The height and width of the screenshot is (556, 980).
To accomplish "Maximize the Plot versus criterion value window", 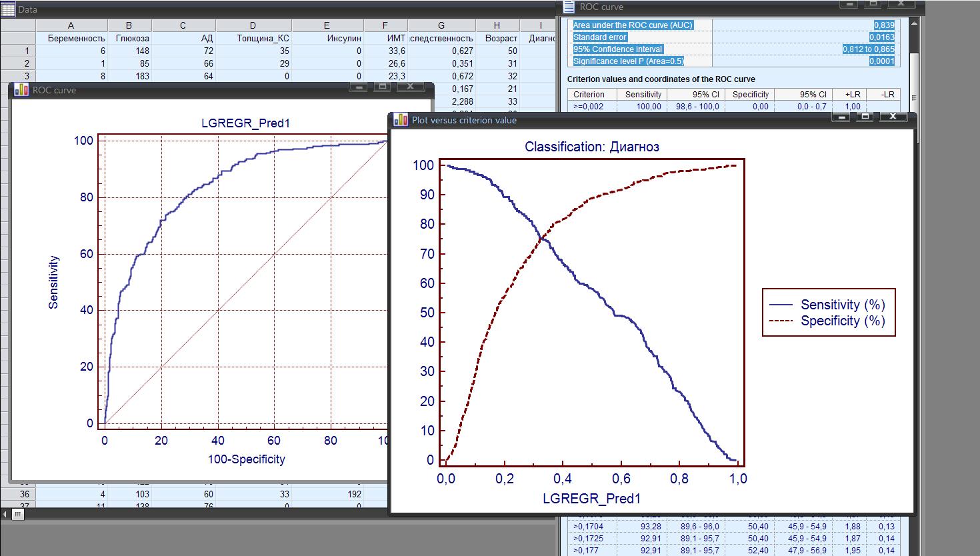I will click(x=865, y=117).
